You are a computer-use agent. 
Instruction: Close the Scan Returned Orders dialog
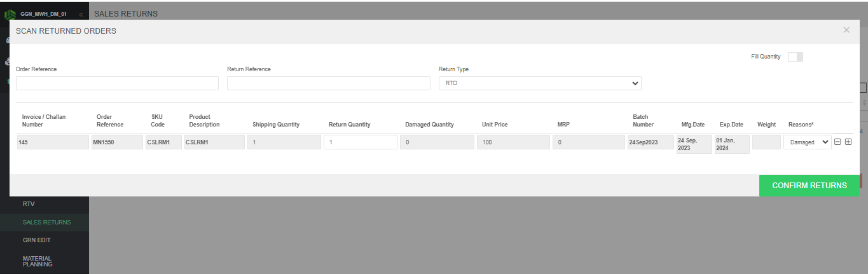[x=846, y=30]
